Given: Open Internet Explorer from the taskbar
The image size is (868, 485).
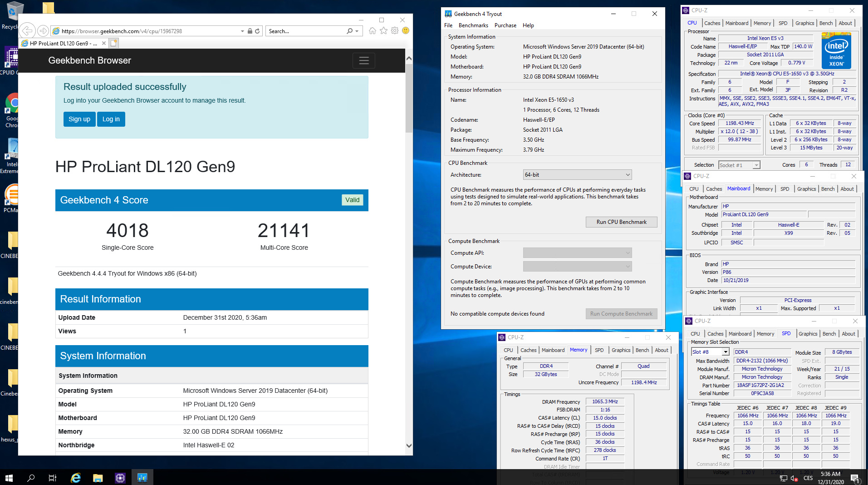Looking at the screenshot, I should click(x=76, y=477).
